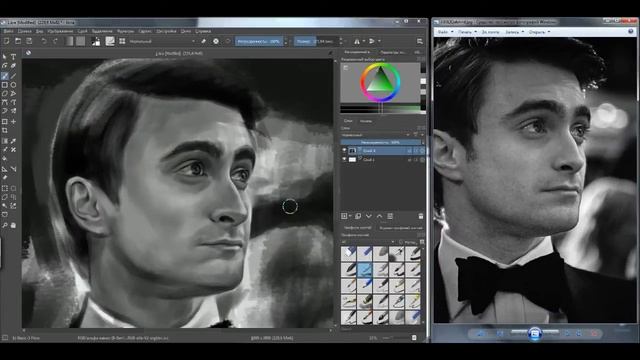640x360 pixels.
Task: Move the layer down in stack
Action: coord(369,216)
